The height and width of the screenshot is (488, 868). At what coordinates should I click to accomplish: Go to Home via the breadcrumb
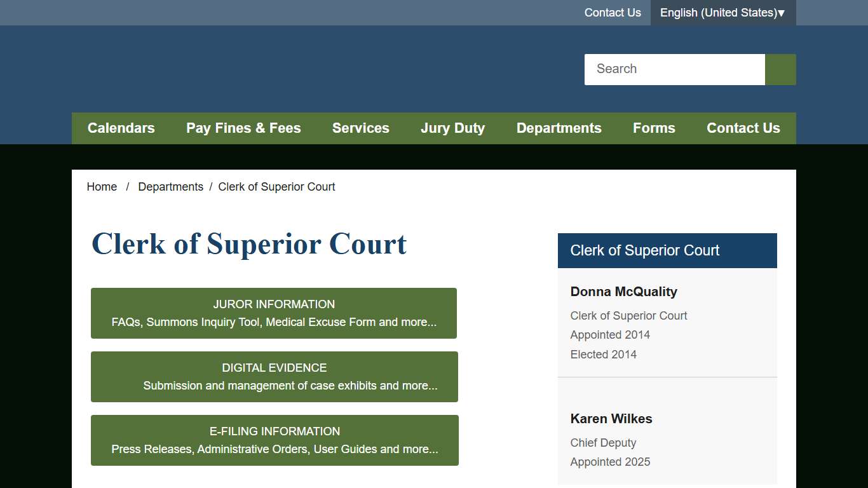coord(102,186)
